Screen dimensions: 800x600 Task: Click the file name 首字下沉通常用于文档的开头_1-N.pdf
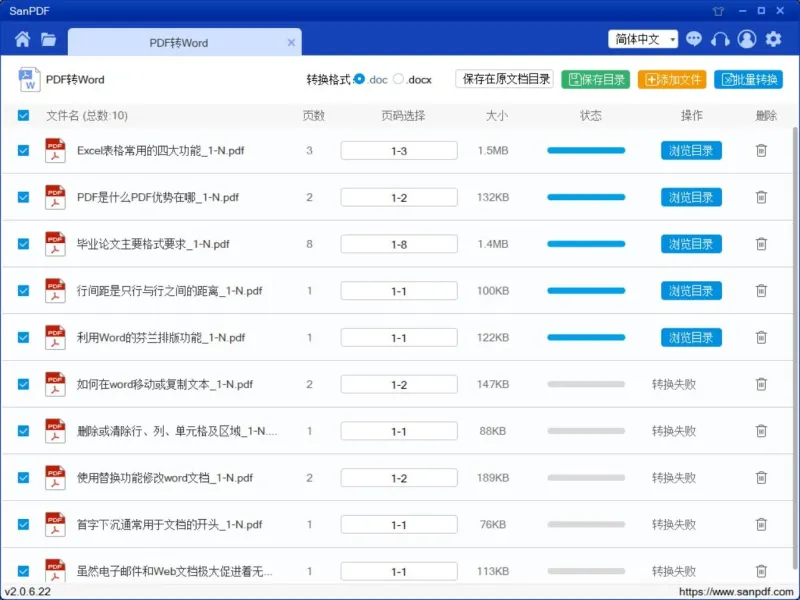tap(169, 524)
